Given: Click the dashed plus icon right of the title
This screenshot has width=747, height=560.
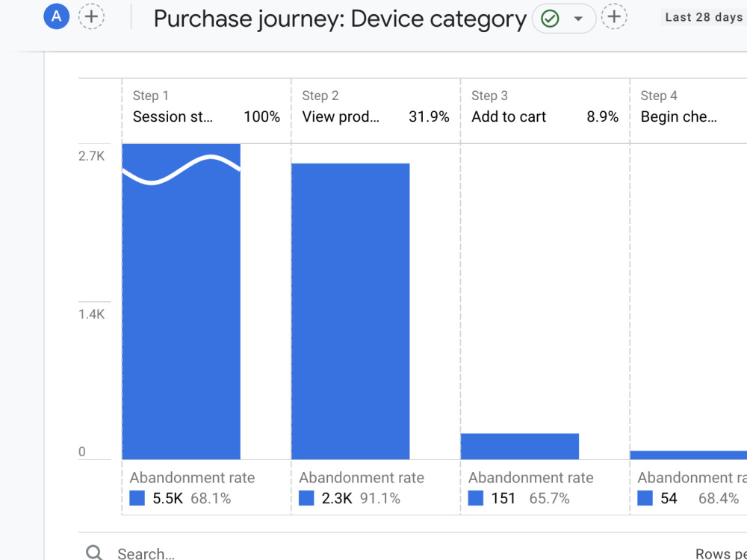Looking at the screenshot, I should 614,16.
